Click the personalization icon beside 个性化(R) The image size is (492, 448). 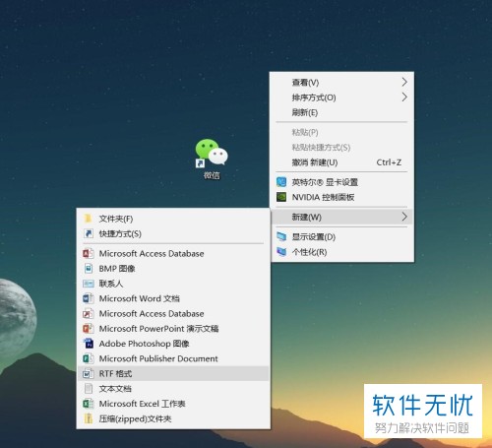coord(281,252)
